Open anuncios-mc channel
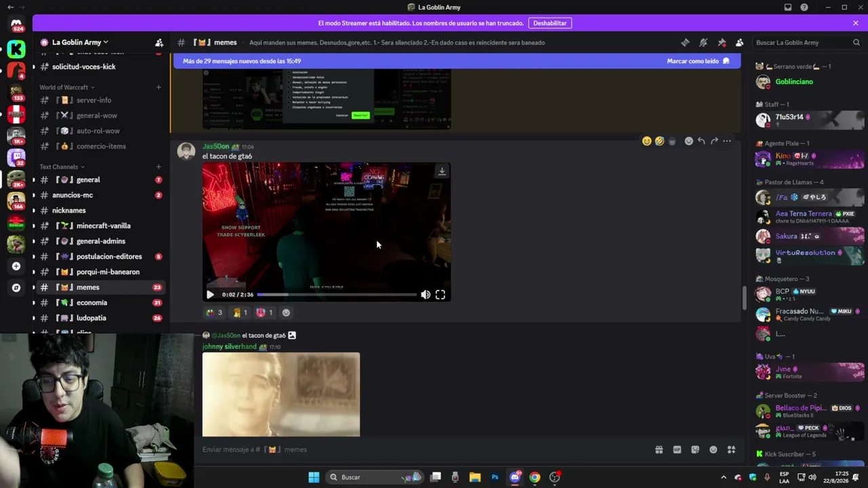The width and height of the screenshot is (868, 488). tap(100, 195)
